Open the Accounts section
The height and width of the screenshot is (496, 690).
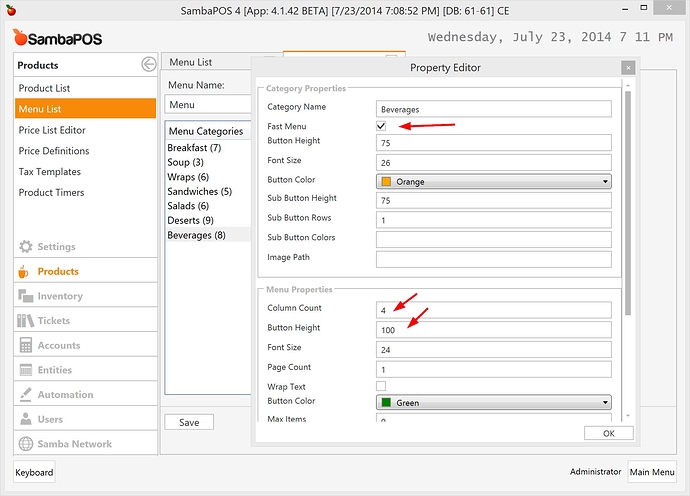click(x=85, y=345)
